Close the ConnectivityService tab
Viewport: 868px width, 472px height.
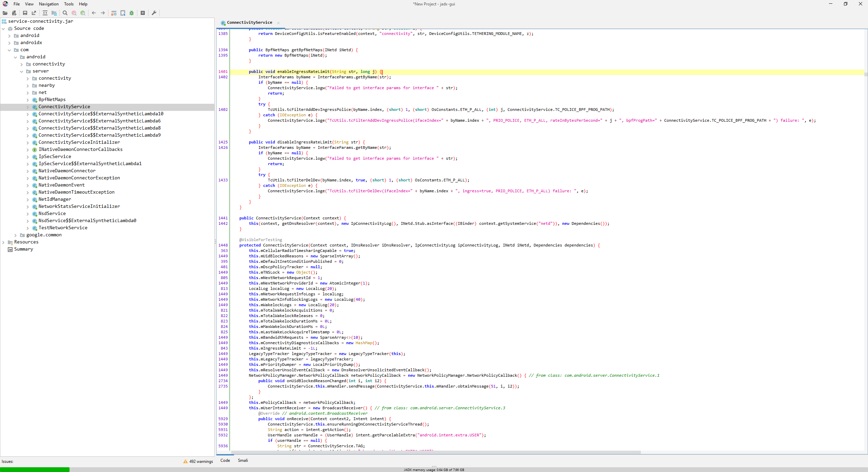(x=278, y=22)
